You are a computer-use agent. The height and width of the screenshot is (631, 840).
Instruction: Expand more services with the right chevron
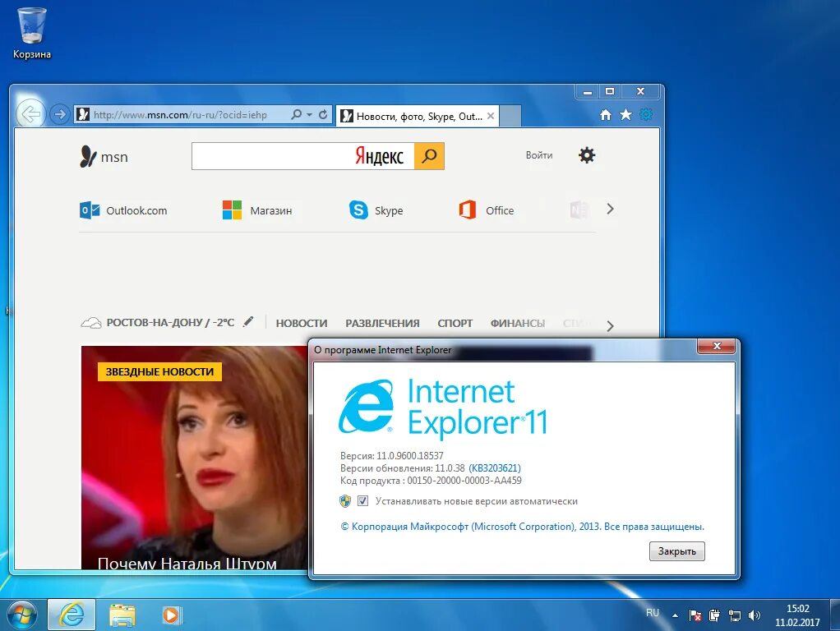click(x=610, y=209)
